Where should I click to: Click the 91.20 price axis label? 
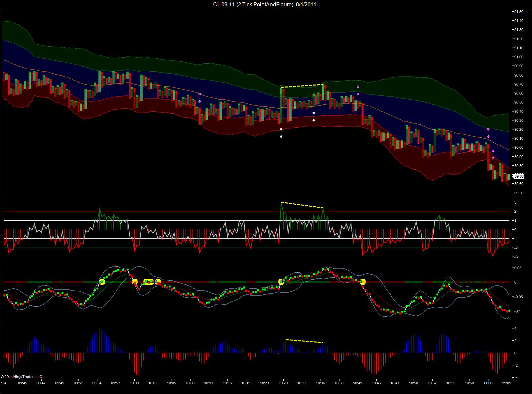[x=519, y=39]
